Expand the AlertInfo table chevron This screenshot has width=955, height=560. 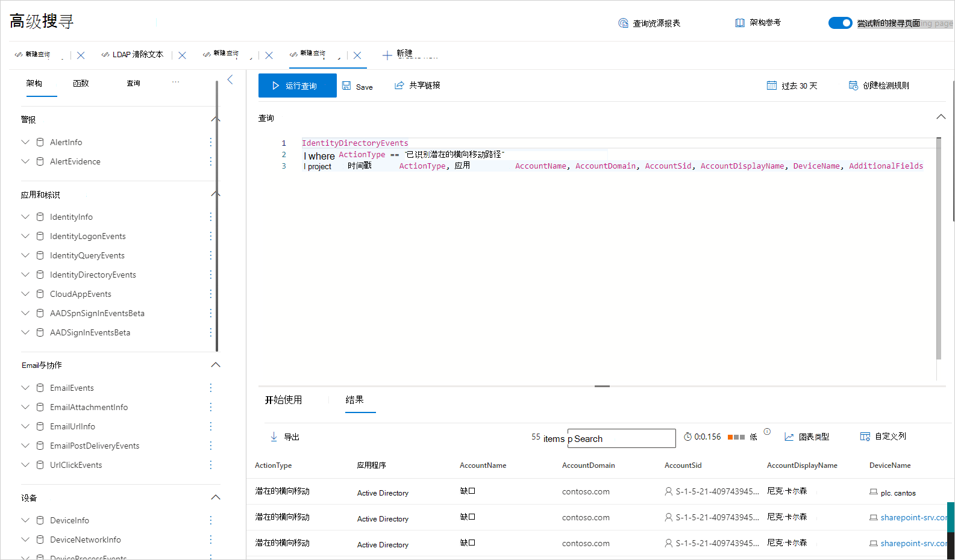[x=25, y=142]
